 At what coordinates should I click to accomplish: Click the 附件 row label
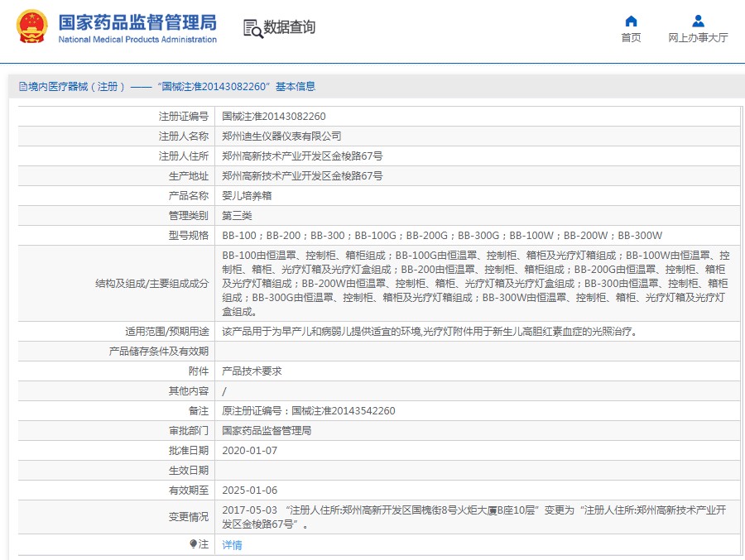point(199,371)
